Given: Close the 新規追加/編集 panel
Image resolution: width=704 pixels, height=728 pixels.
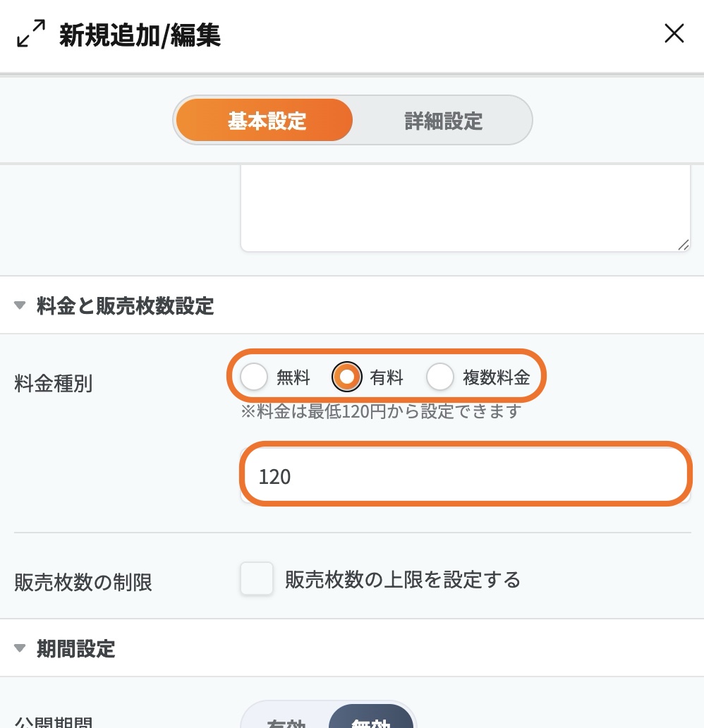Looking at the screenshot, I should (x=674, y=34).
